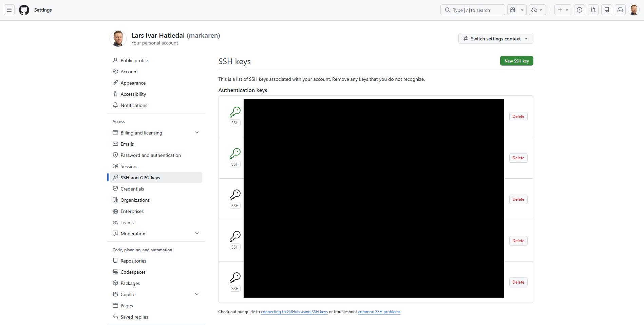Open Packages settings

156,283
